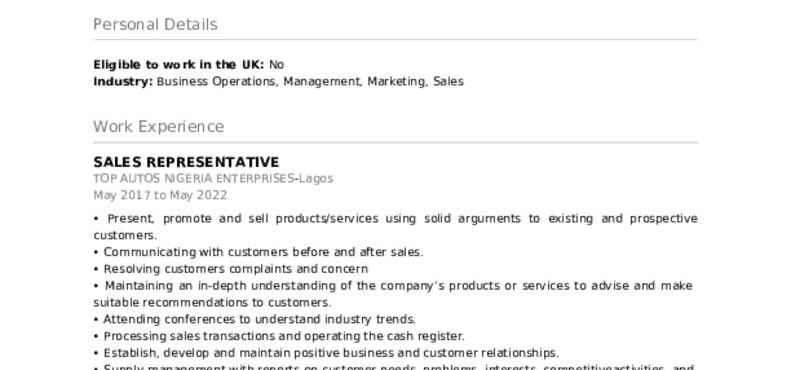Click the May 2017 to May 2022 date range
Image resolution: width=791 pixels, height=370 pixels.
(x=160, y=195)
